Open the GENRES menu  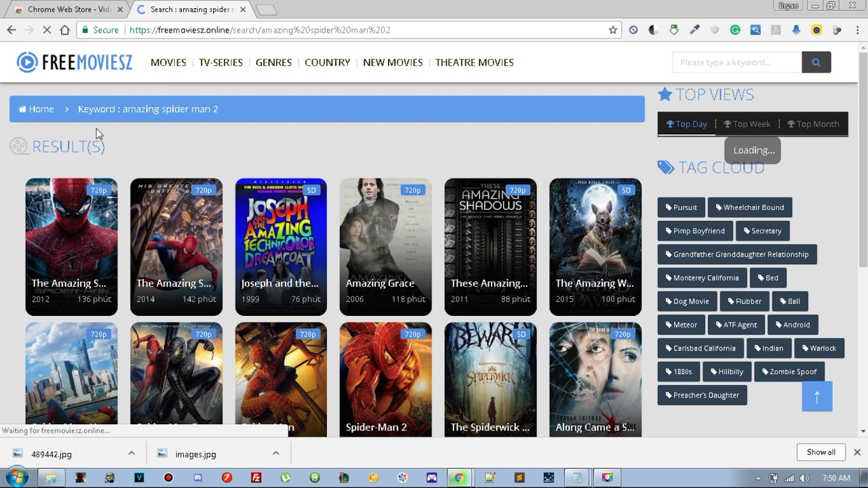pos(273,62)
